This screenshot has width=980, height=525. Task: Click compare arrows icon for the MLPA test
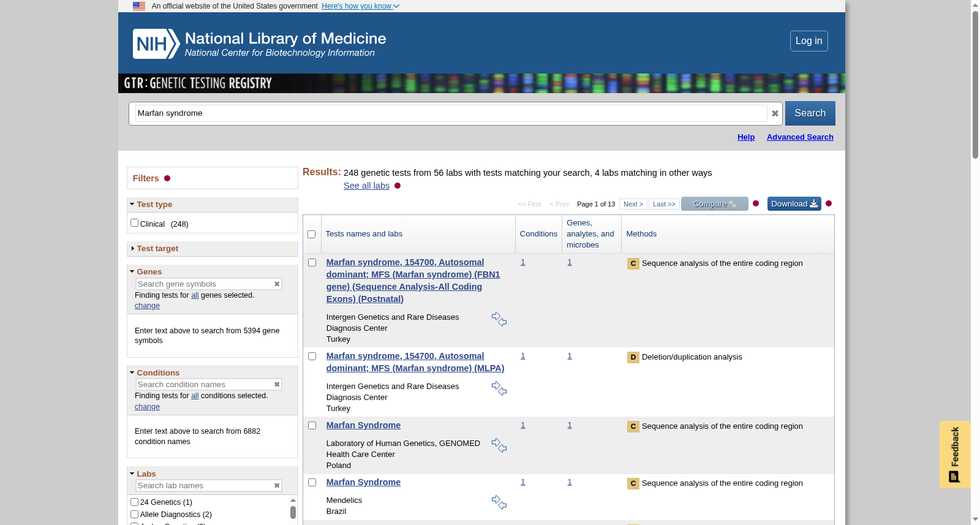pos(499,388)
